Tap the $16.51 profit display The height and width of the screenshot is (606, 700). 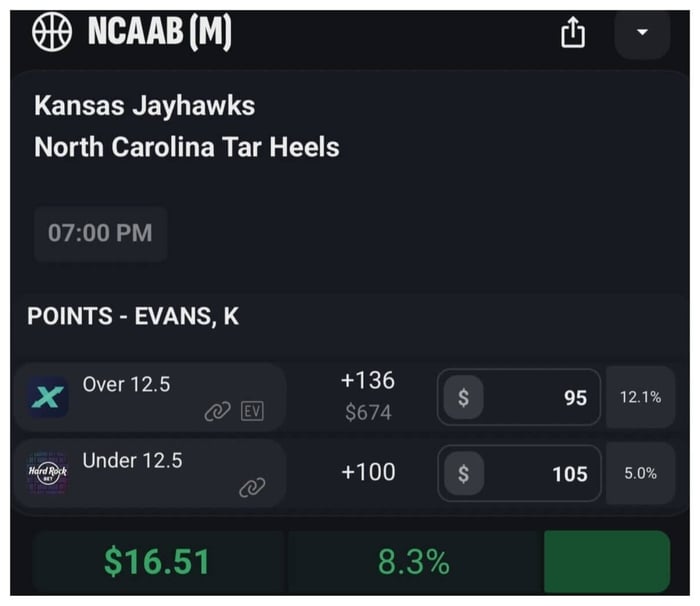(x=157, y=562)
